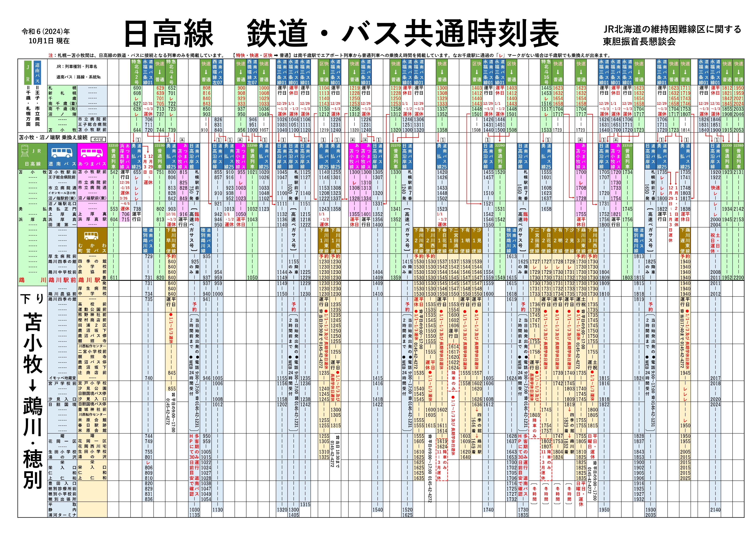Click the stop name 樫村商店前
756x535 pixels.
[x=92, y=320]
